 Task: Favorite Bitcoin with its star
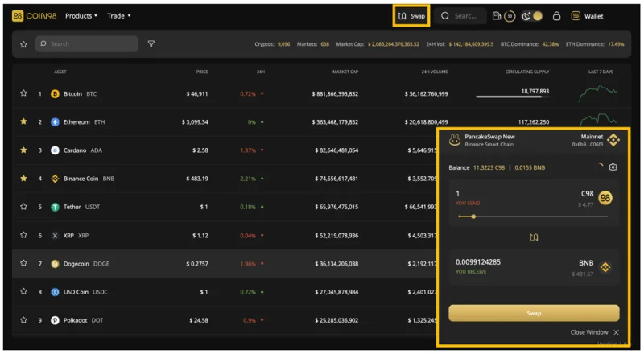point(24,93)
